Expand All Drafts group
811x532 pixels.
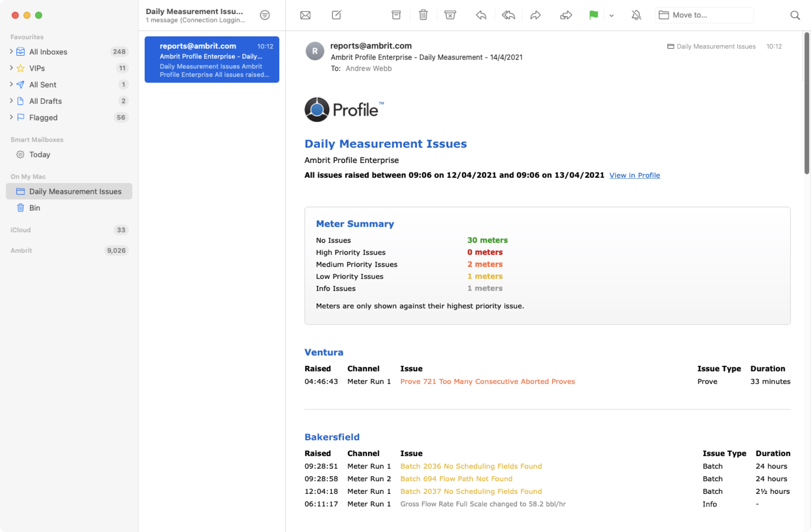coord(11,100)
